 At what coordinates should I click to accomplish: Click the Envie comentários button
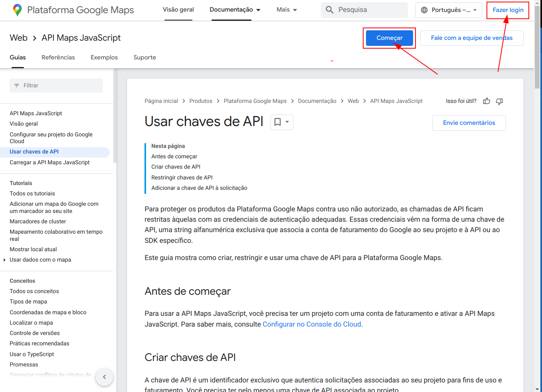(x=469, y=123)
